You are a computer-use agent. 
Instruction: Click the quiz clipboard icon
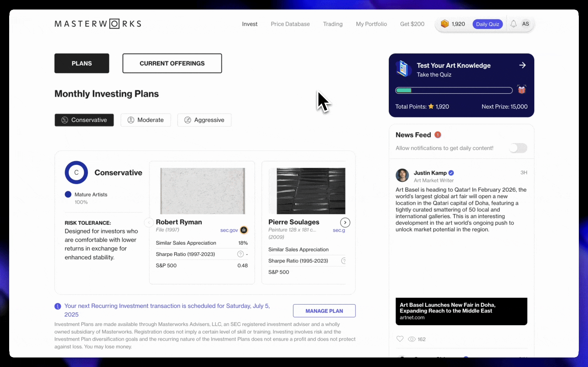pos(403,68)
